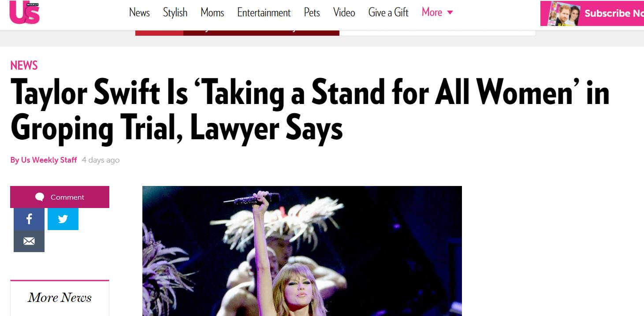Click the Us Weekly logo
Viewport: 644px width, 316px height.
(25, 13)
